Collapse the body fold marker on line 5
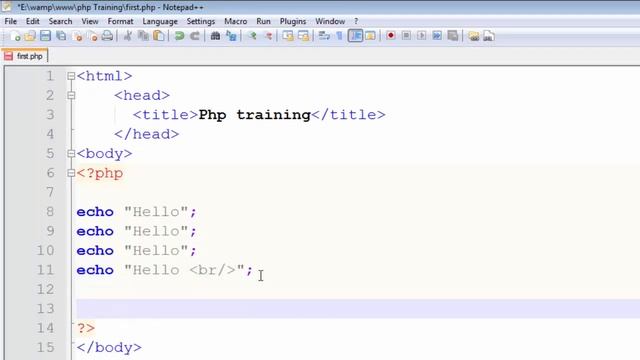The width and height of the screenshot is (640, 360). click(x=71, y=153)
